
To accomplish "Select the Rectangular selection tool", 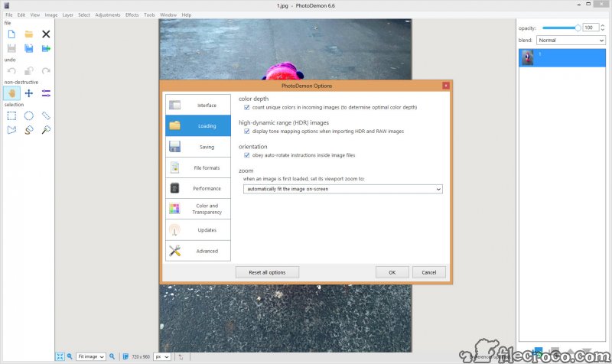I will [x=11, y=116].
